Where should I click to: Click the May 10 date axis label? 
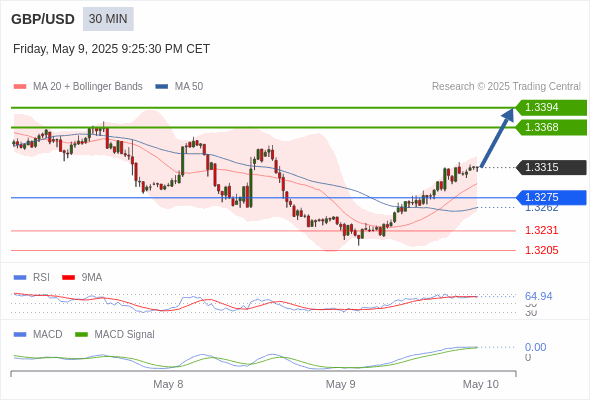coord(481,384)
